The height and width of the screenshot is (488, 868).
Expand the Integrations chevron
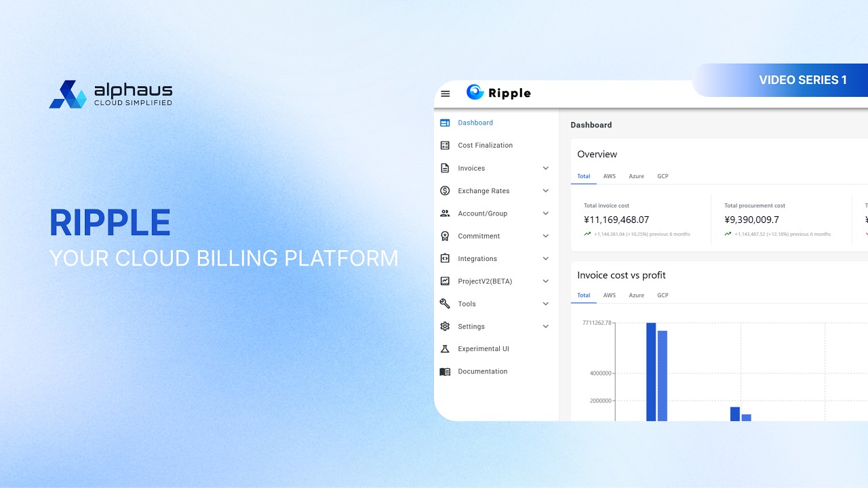click(x=546, y=258)
